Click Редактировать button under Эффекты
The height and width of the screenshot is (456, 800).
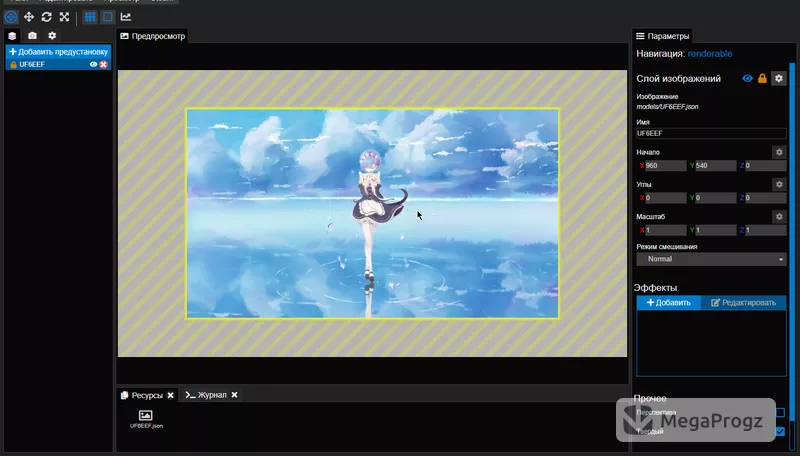coord(744,302)
